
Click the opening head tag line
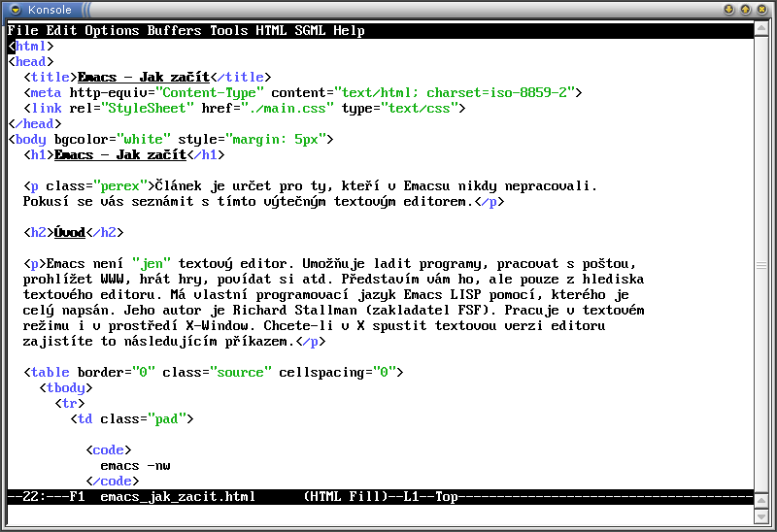tap(31, 61)
